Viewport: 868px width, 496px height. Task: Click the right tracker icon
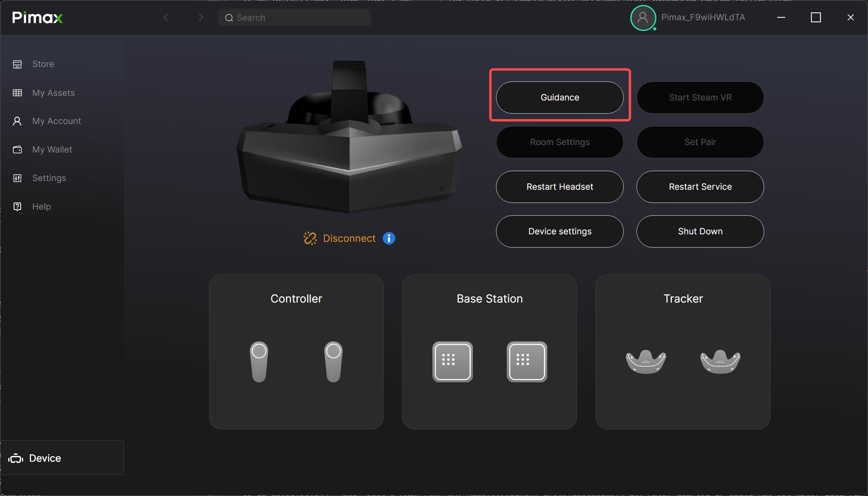point(720,362)
